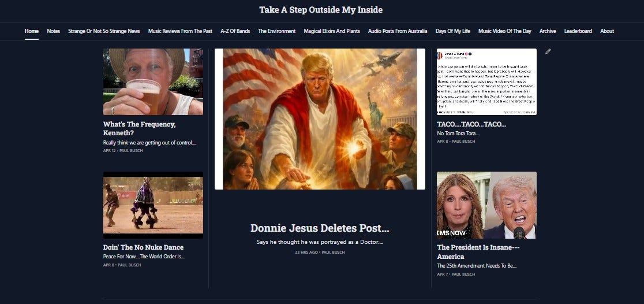Open TACO....TACO...TACO... post title
Viewport: 644px width, 304px height.
pyautogui.click(x=471, y=124)
